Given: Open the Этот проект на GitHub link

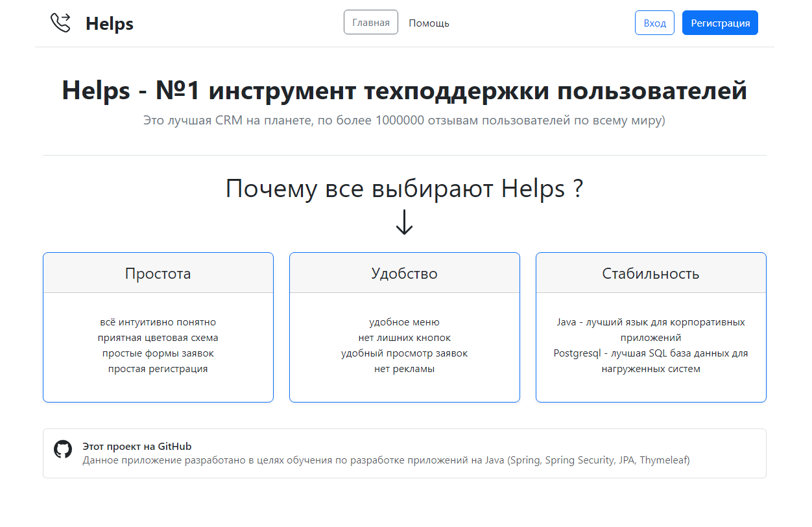Looking at the screenshot, I should coord(136,446).
